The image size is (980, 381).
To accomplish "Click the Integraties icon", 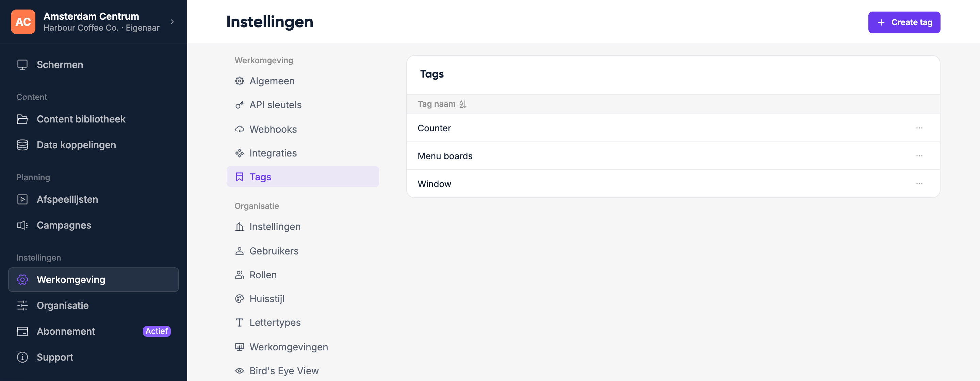I will pos(239,153).
